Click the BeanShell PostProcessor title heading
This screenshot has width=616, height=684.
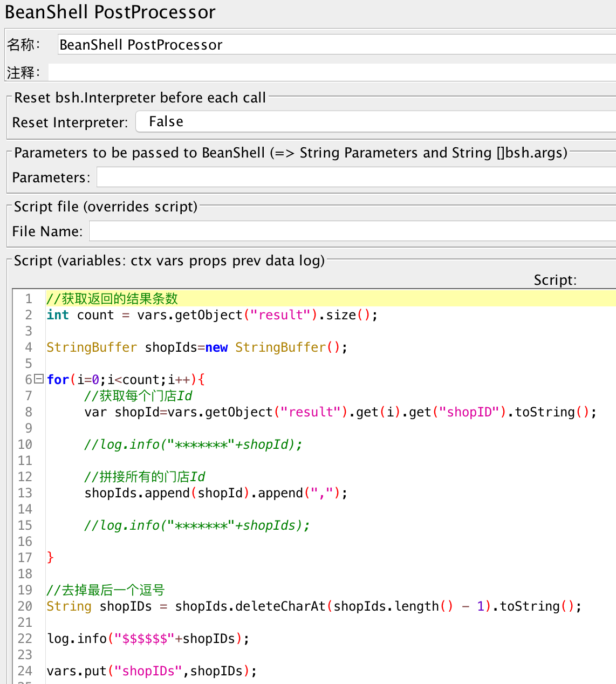pyautogui.click(x=110, y=12)
